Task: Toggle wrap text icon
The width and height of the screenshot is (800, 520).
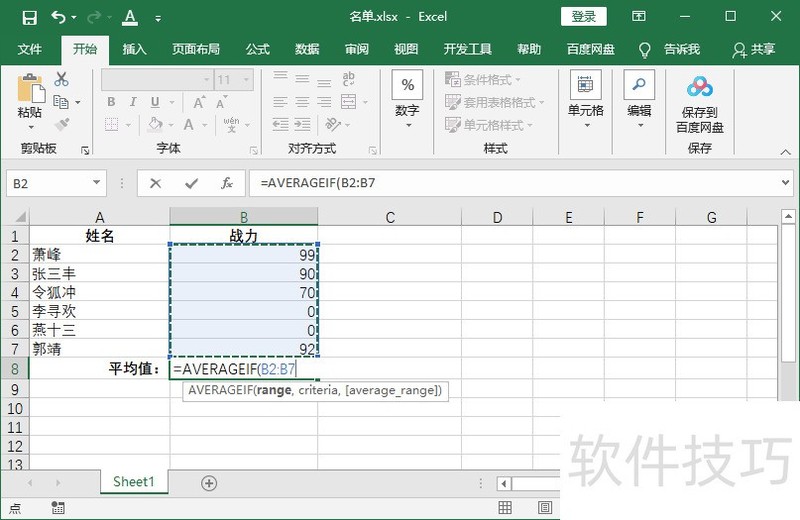Action: point(348,79)
